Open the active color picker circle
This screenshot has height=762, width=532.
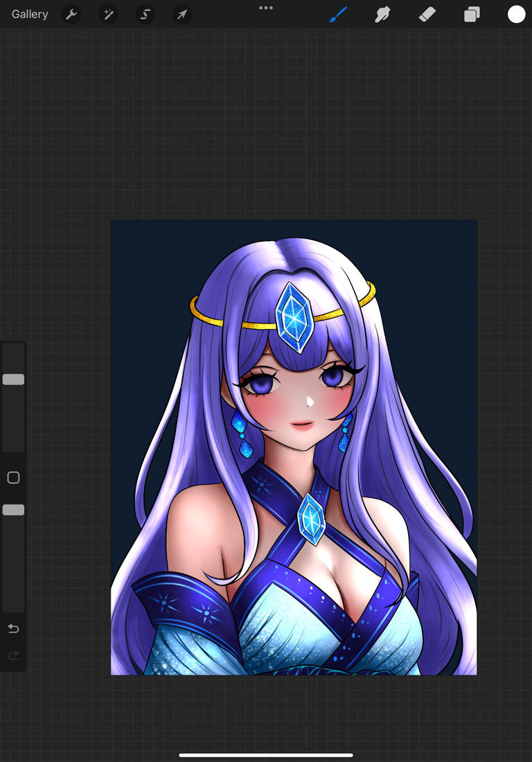click(x=517, y=15)
